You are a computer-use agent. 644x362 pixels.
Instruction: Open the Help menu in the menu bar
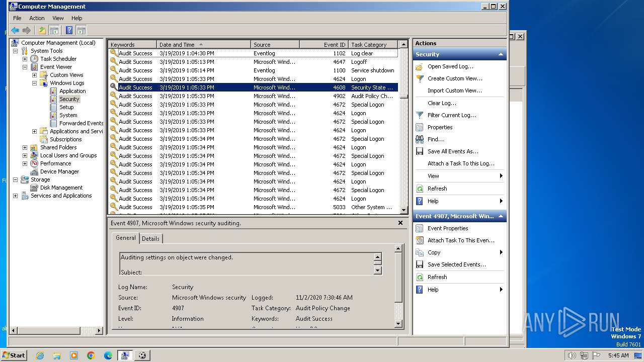[x=77, y=18]
